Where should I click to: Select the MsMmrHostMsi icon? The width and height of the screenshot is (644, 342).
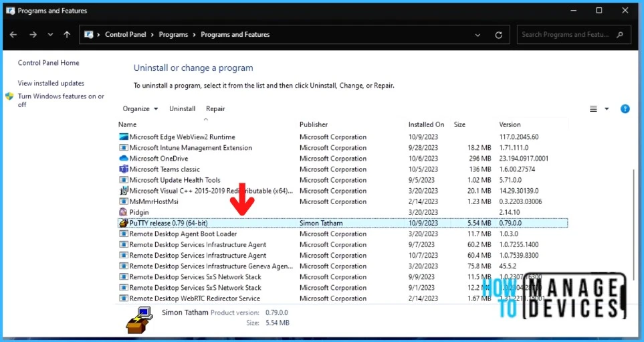pos(124,201)
